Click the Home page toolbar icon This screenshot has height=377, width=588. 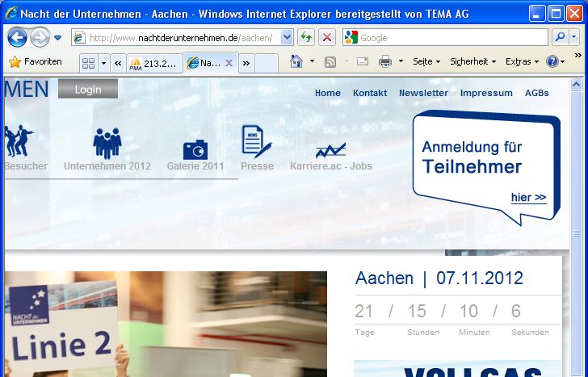coord(296,61)
